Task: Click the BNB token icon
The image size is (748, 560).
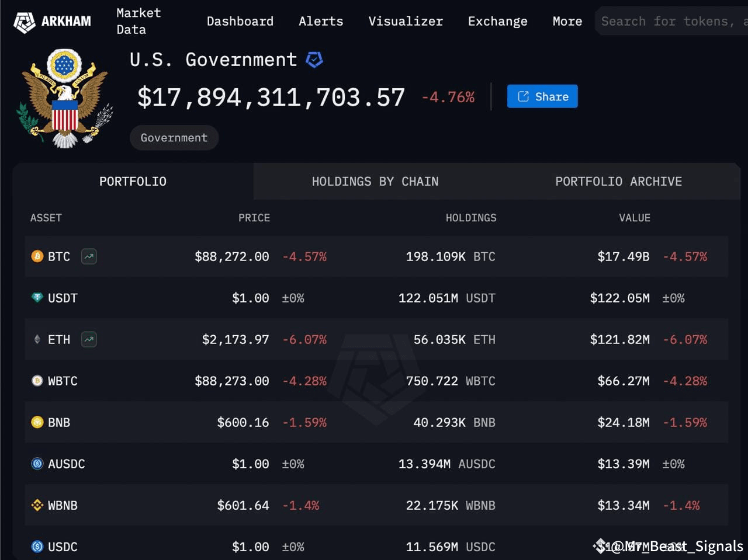Action: click(37, 422)
